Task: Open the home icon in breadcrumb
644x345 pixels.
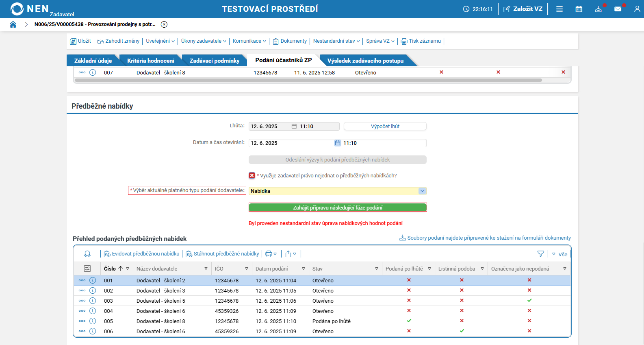Action: click(x=13, y=24)
